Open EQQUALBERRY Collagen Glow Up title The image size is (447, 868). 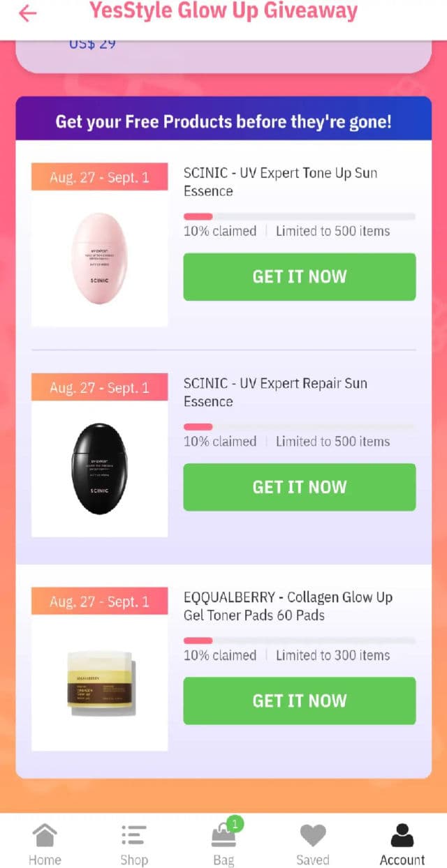288,606
